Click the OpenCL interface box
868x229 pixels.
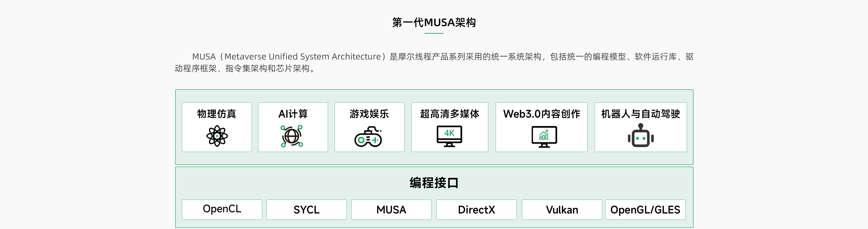[x=222, y=210]
